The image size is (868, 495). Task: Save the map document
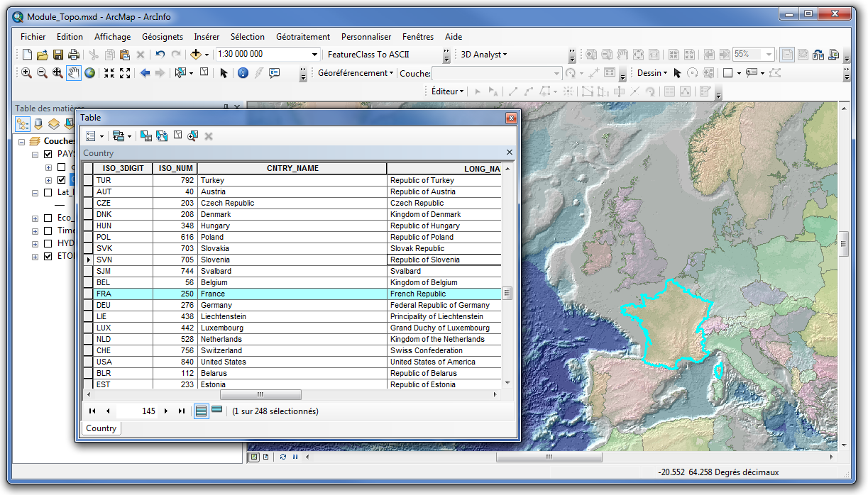coord(57,55)
